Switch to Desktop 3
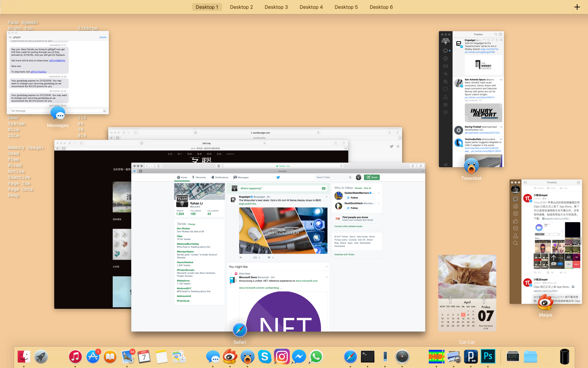The height and width of the screenshot is (368, 588). pos(276,7)
